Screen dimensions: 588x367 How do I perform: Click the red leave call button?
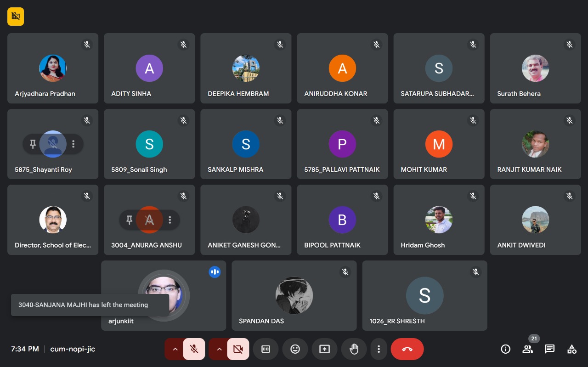[407, 349]
